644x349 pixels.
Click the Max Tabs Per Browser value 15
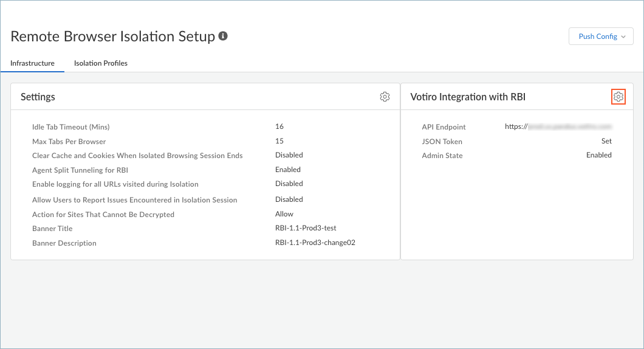pyautogui.click(x=279, y=141)
